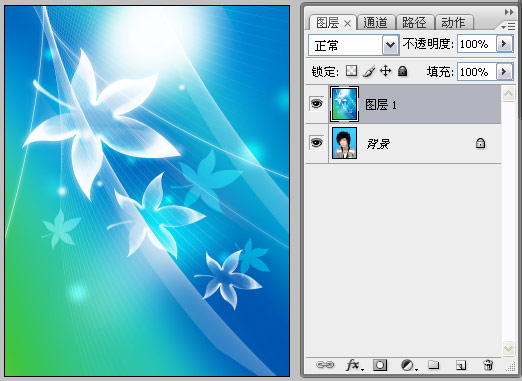Close the 图层 tab
This screenshot has width=522, height=381.
(x=347, y=23)
